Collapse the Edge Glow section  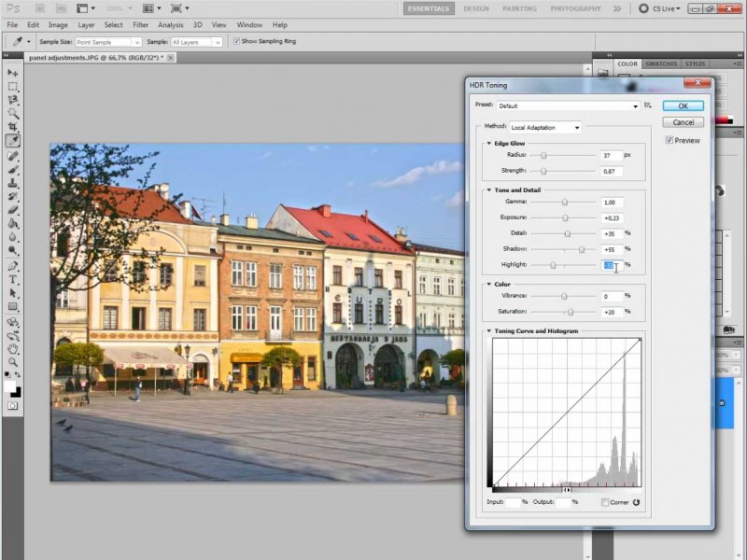(488, 143)
